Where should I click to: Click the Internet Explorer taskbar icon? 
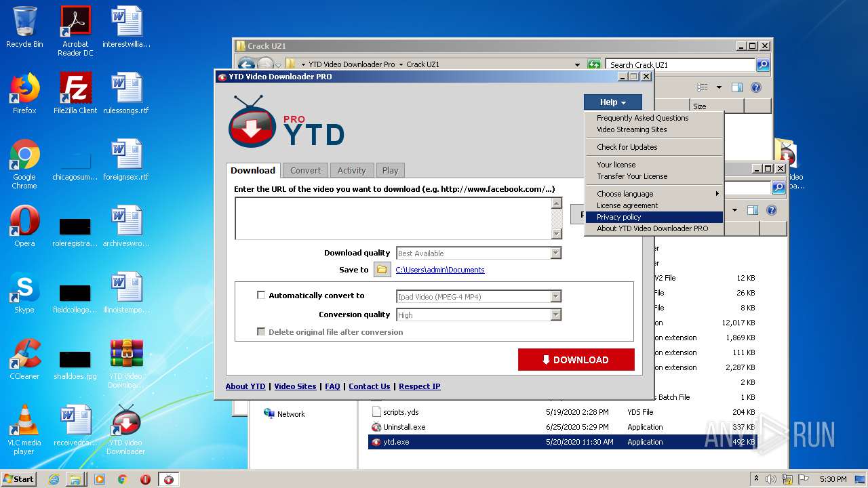pos(54,479)
